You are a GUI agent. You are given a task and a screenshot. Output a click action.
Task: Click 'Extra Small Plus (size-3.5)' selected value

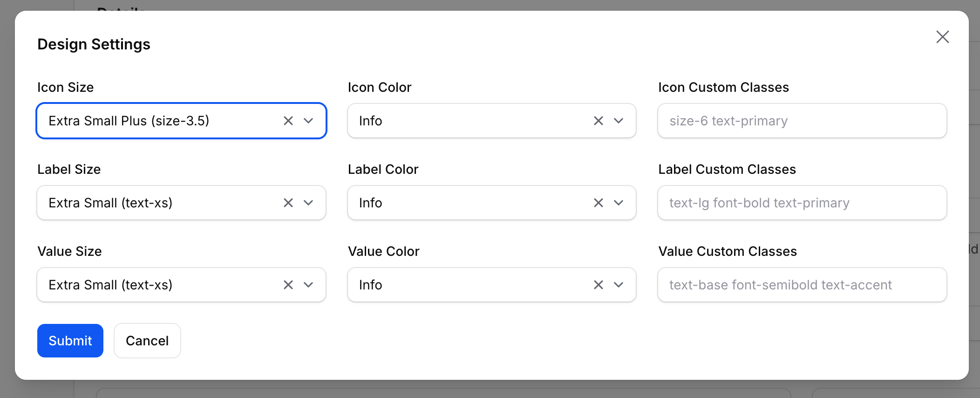click(129, 121)
